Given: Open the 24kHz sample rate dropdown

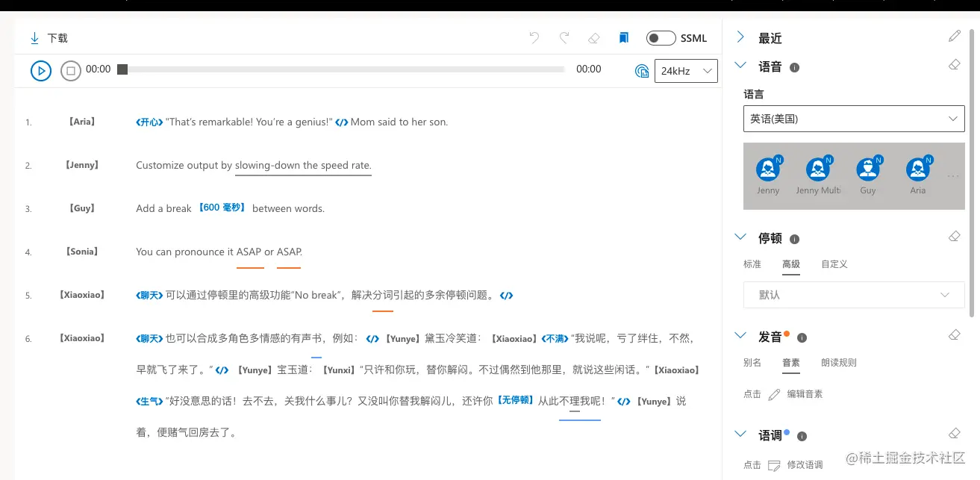Looking at the screenshot, I should coord(686,71).
